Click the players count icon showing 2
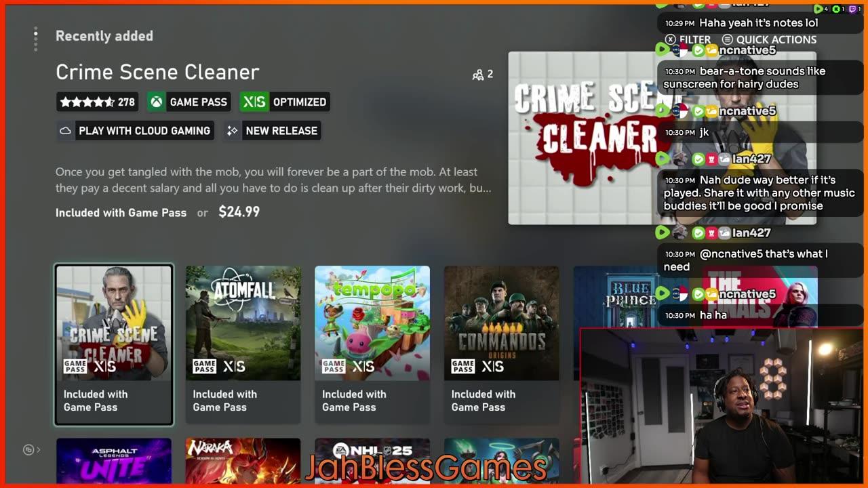 click(x=478, y=75)
